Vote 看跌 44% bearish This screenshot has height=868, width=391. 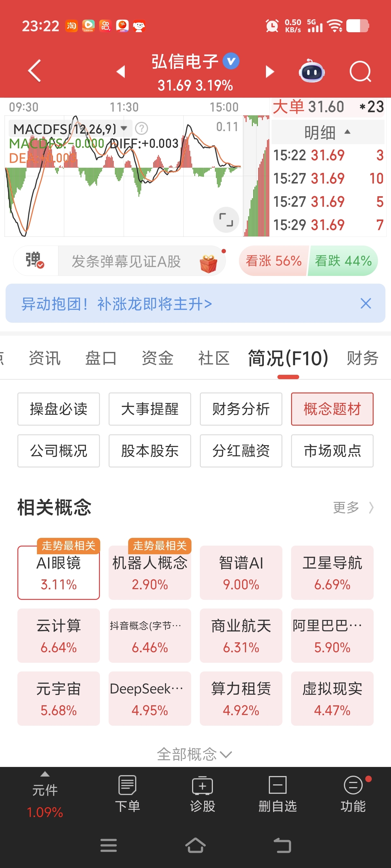[x=343, y=261]
